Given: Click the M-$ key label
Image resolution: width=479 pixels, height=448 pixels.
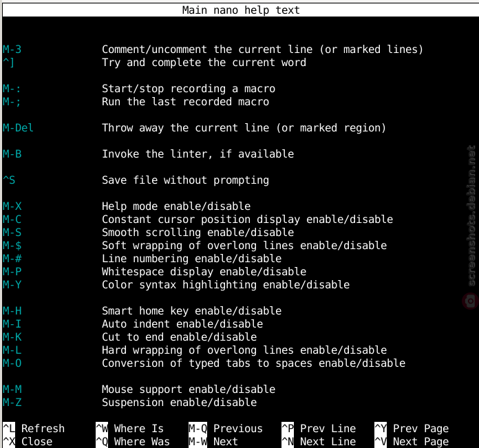Looking at the screenshot, I should click(12, 246).
